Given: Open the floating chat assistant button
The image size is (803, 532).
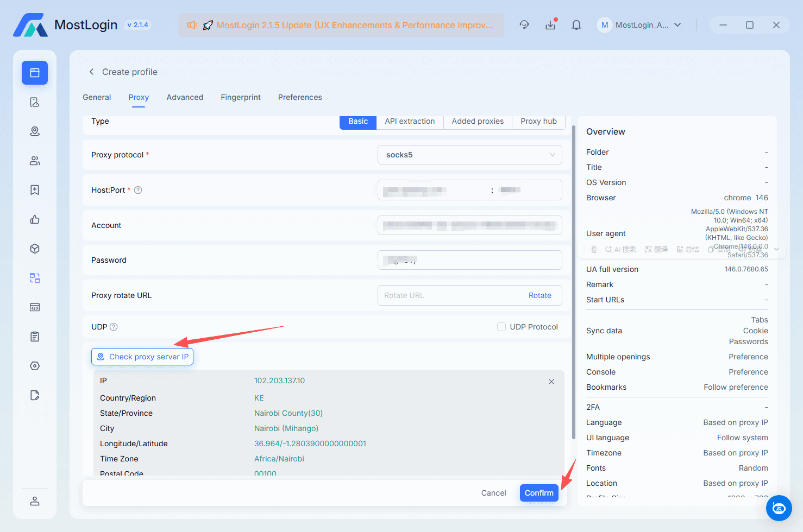Looking at the screenshot, I should tap(779, 508).
